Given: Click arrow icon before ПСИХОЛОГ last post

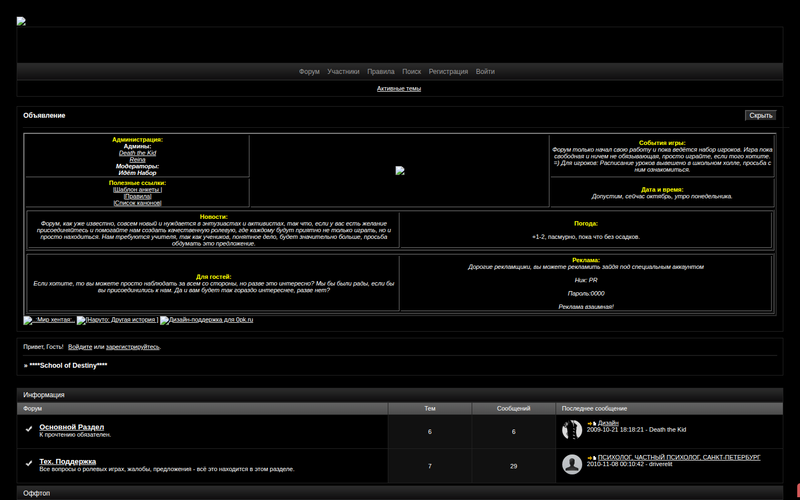Looking at the screenshot, I should point(591,457).
